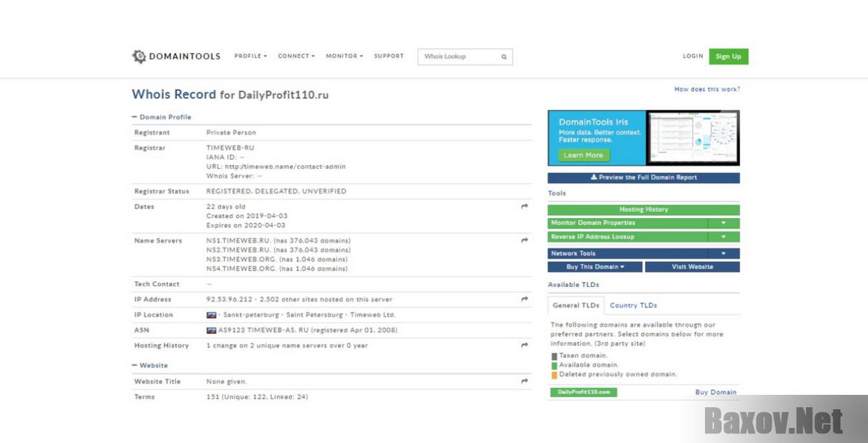Switch to the Country TLDs tab
This screenshot has height=443, width=868.
pos(633,306)
